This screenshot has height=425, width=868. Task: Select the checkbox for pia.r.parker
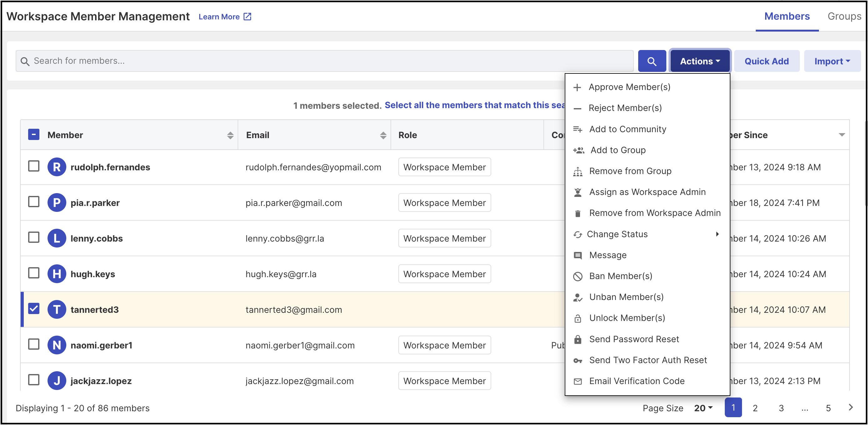tap(34, 202)
